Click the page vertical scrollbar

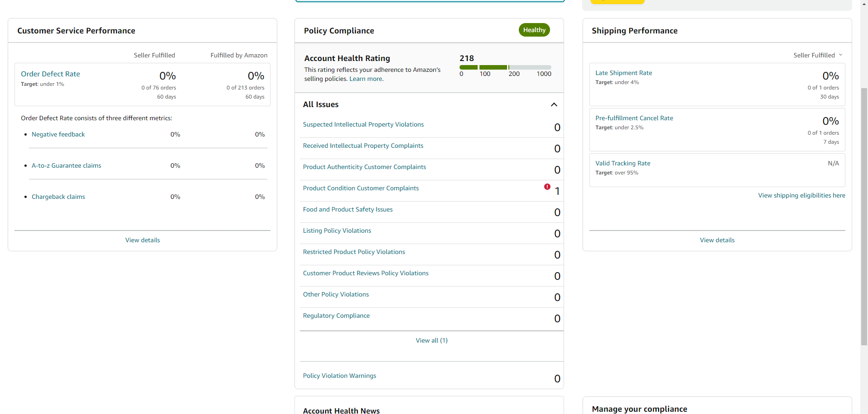[x=864, y=216]
